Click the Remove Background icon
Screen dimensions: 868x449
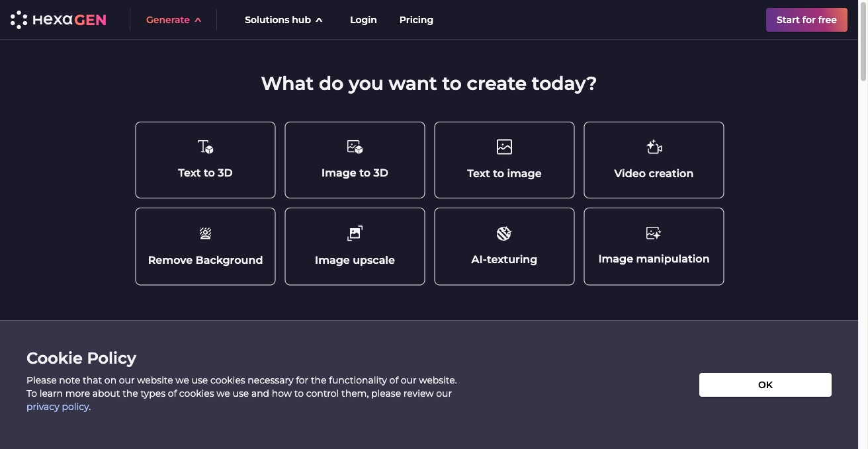click(x=205, y=233)
